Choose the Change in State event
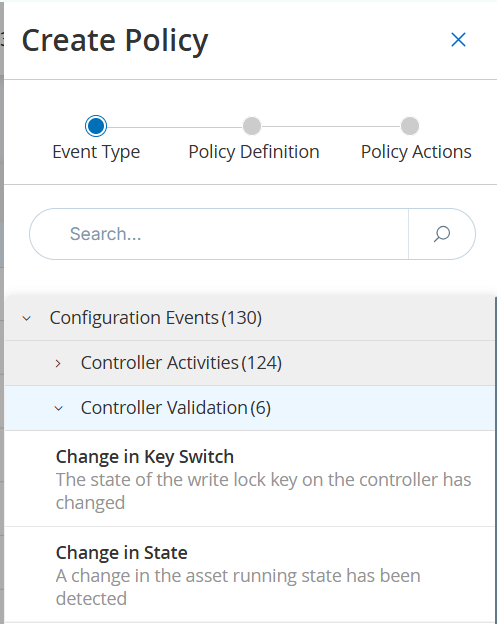497x624 pixels. point(250,575)
